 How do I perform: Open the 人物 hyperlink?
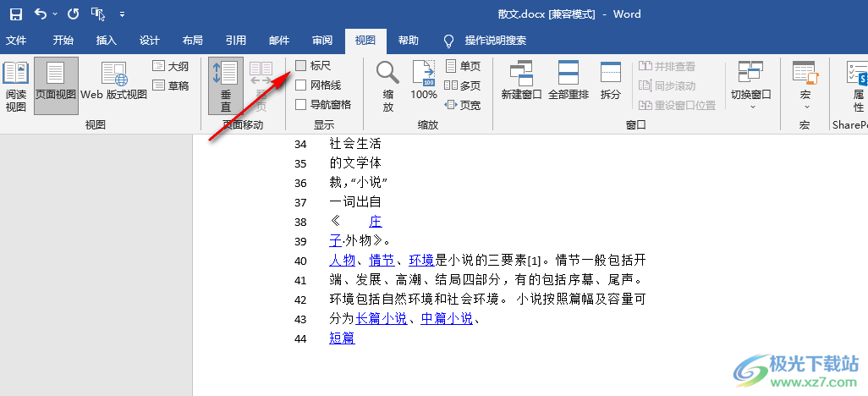coord(342,261)
